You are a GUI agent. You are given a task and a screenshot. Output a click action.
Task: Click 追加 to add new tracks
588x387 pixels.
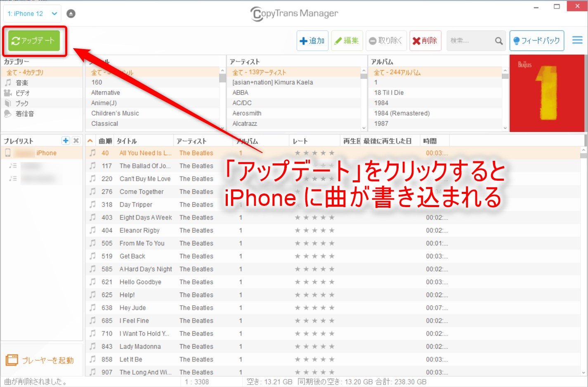(312, 40)
